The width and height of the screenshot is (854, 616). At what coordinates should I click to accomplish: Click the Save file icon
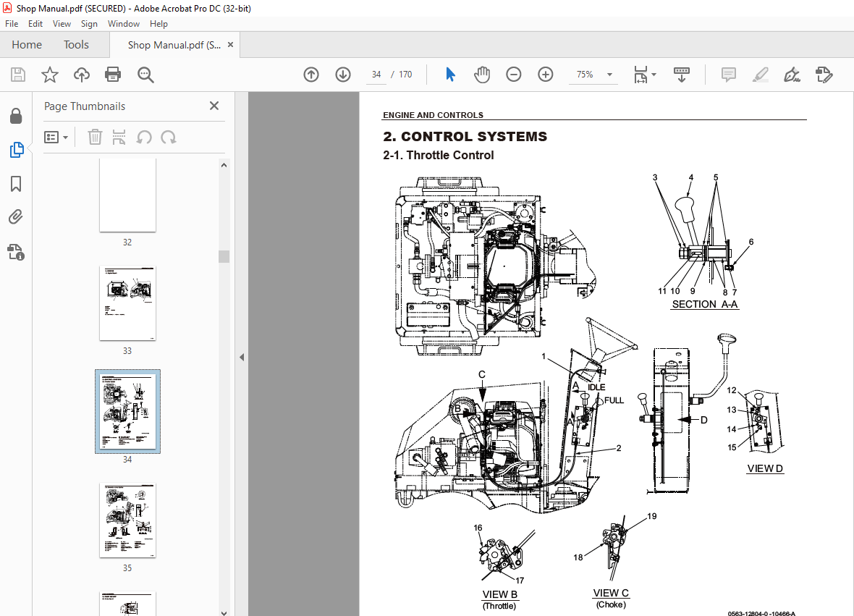click(18, 75)
